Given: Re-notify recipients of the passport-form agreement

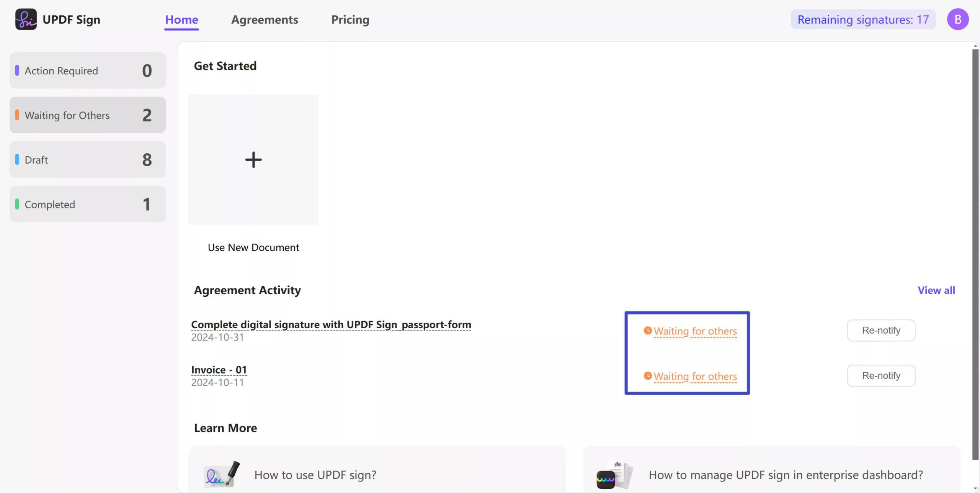Looking at the screenshot, I should click(x=881, y=330).
